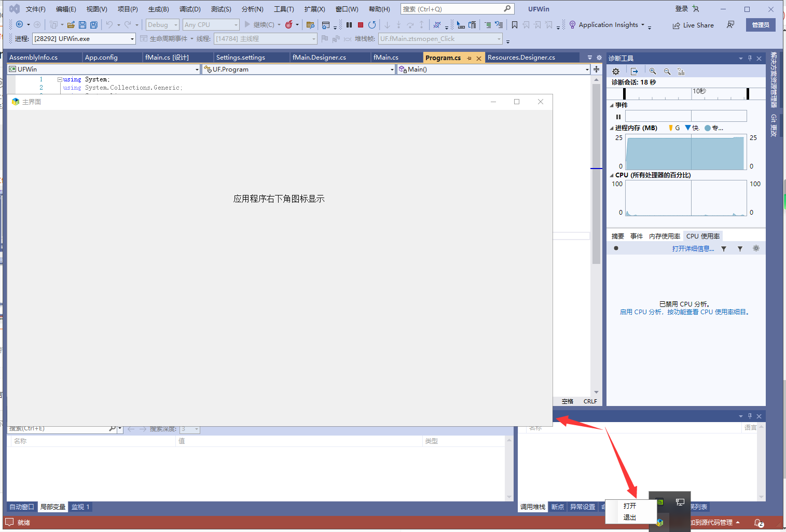Click the settings gear in CPU usage tab
786x532 pixels.
(x=756, y=248)
